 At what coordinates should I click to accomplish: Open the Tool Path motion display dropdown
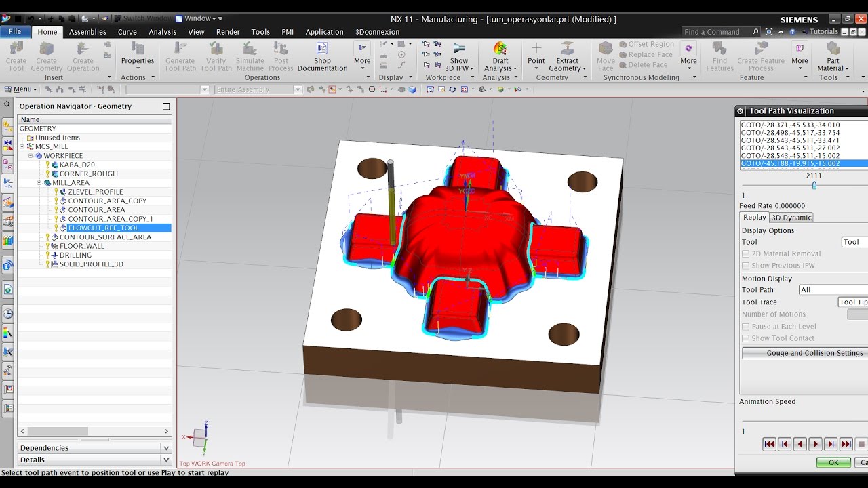coord(833,290)
